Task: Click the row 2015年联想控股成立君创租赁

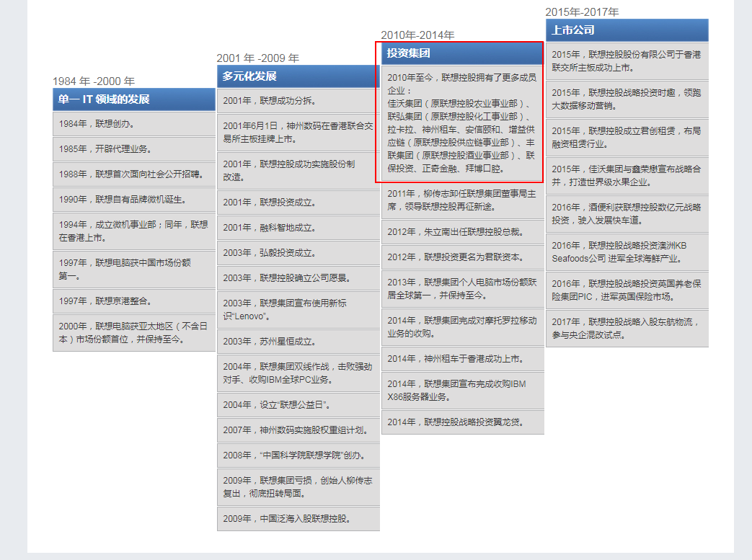Action: (x=627, y=138)
